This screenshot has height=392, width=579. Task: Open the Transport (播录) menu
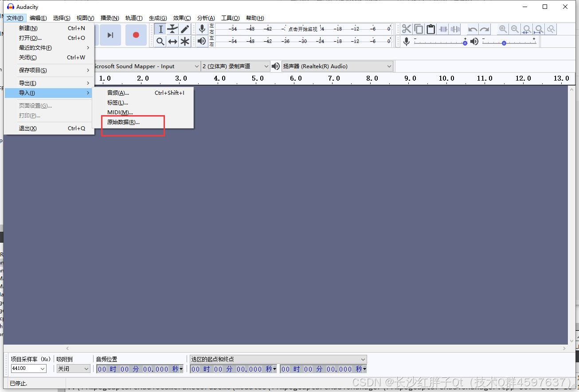[110, 18]
